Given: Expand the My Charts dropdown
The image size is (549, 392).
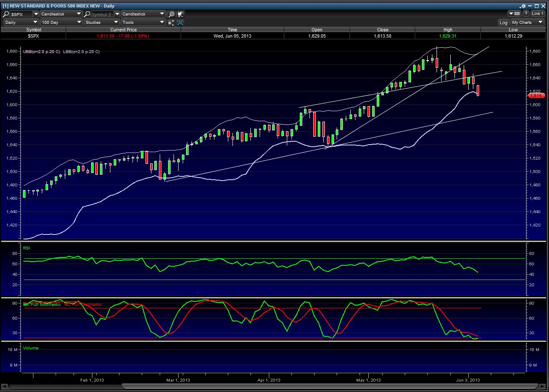Looking at the screenshot, I should pos(527,23).
